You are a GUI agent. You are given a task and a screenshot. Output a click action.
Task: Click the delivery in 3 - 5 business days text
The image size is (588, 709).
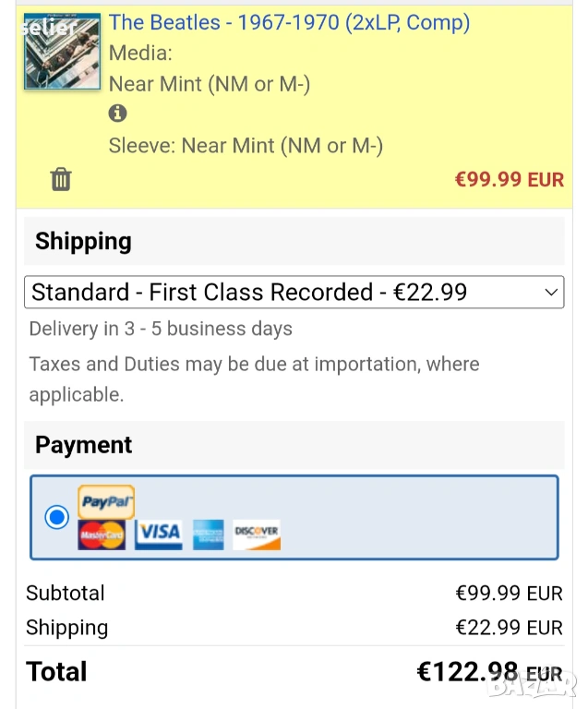point(161,329)
